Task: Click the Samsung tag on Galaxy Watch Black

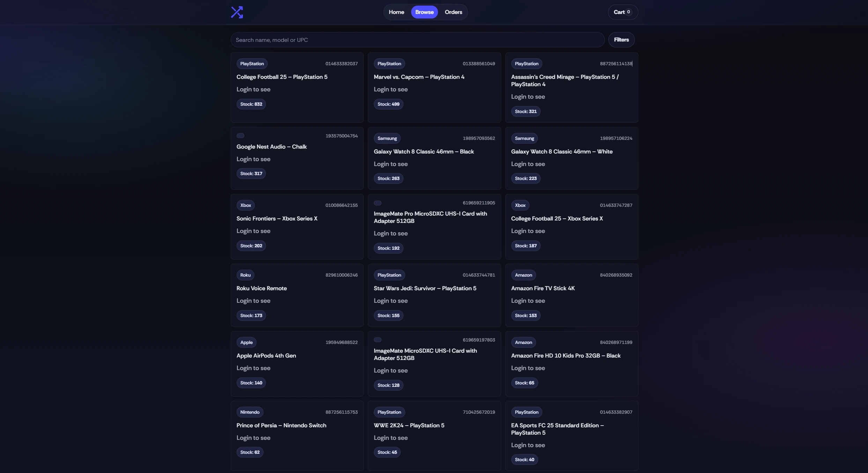Action: [387, 138]
